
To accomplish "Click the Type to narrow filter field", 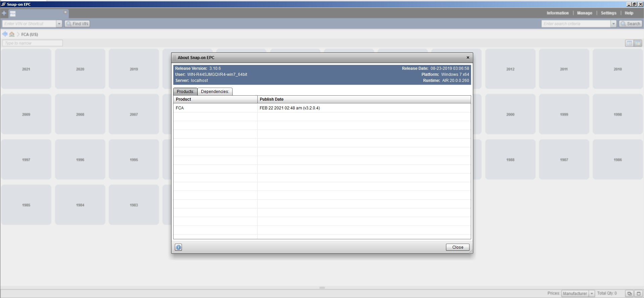I will coord(33,43).
